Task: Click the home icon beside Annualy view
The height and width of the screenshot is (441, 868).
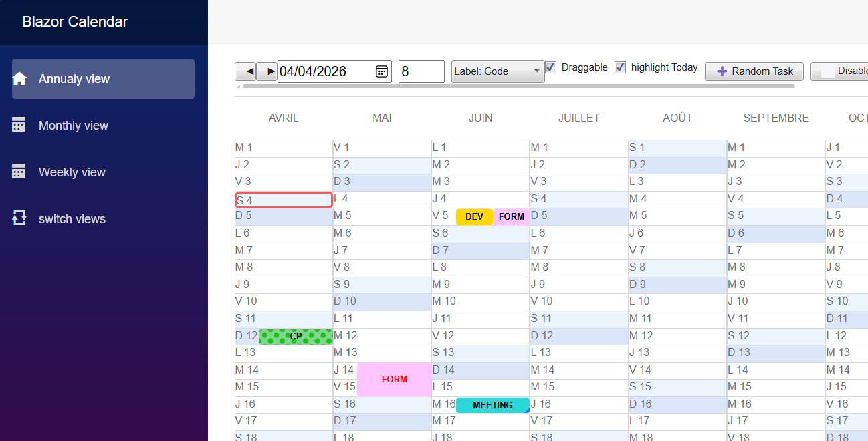Action: tap(19, 78)
